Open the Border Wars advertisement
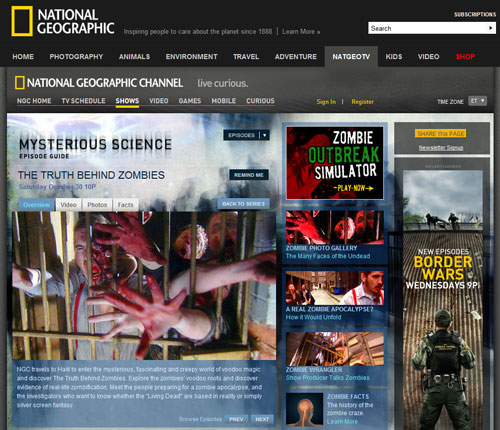 tap(442, 300)
